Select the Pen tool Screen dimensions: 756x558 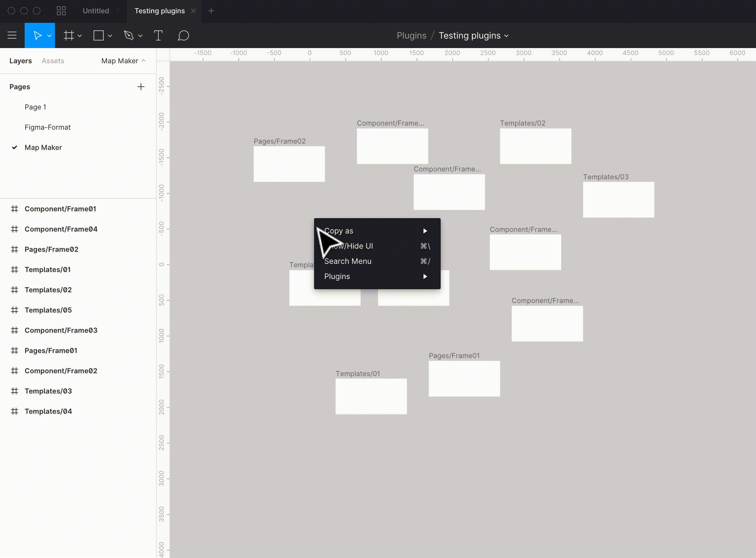129,35
